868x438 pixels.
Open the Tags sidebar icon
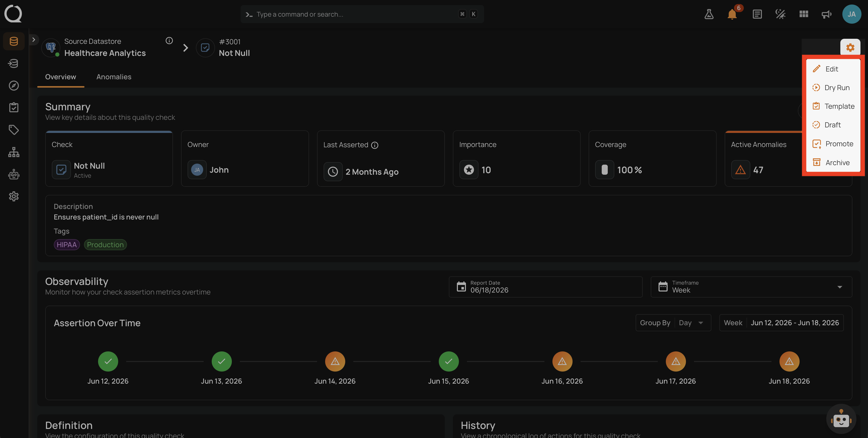14,130
